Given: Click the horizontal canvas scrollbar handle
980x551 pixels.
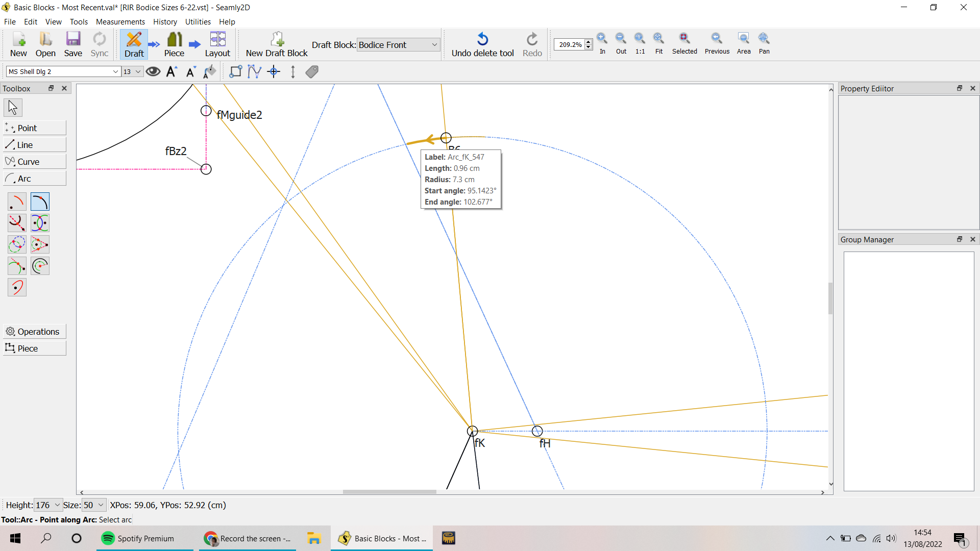Looking at the screenshot, I should pyautogui.click(x=389, y=492).
